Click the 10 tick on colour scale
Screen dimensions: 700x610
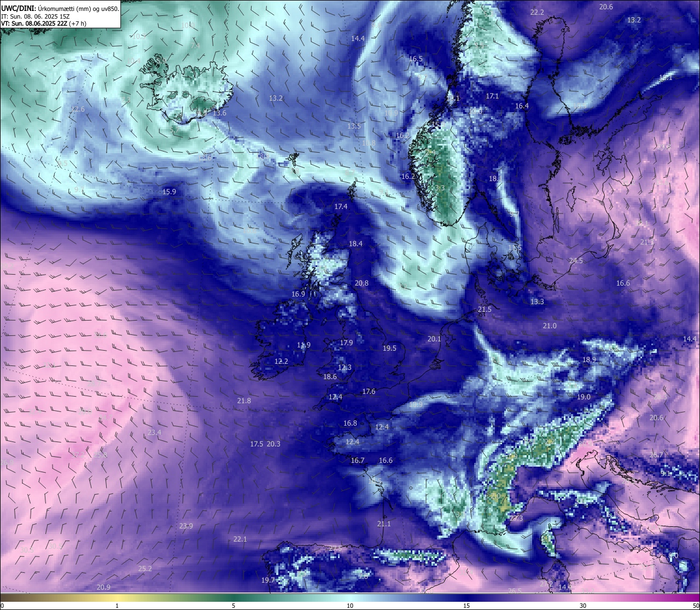pyautogui.click(x=350, y=606)
